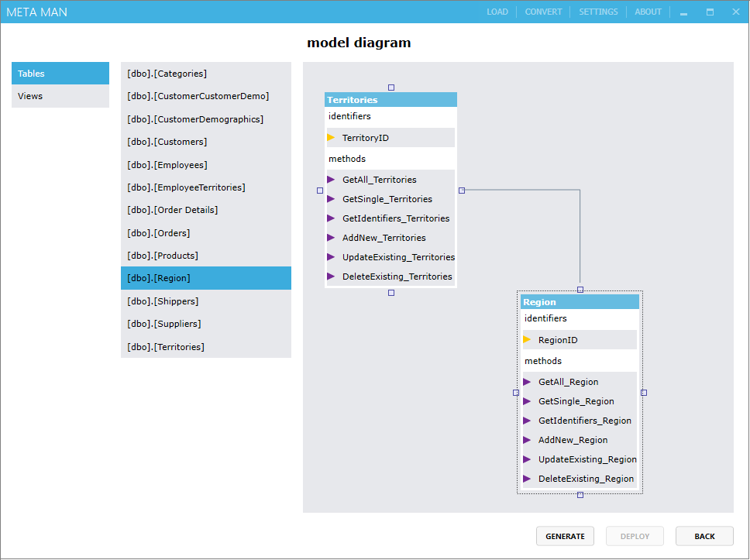Switch to the Views tab
The height and width of the screenshot is (560, 750).
pos(60,96)
